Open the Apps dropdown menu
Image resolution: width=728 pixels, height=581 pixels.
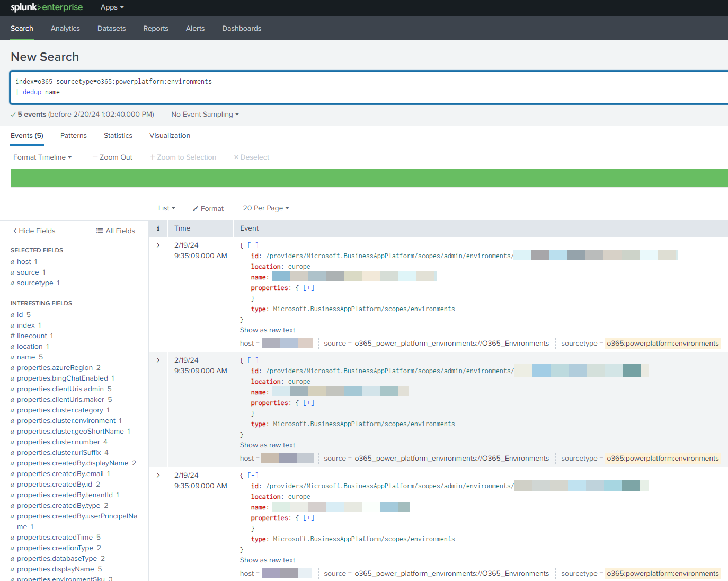click(x=112, y=7)
